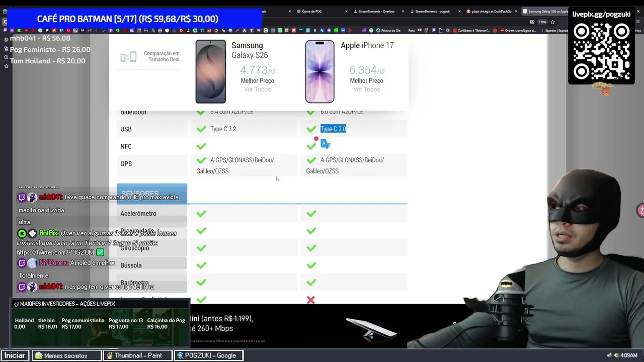Click the SENSORES section header
This screenshot has width=644, height=362.
(152, 194)
